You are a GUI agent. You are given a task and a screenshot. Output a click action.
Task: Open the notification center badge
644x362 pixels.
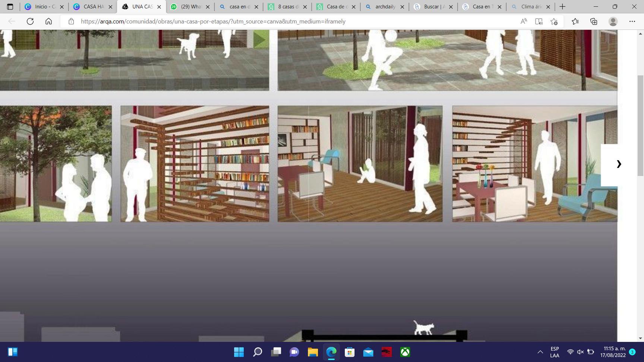pos(632,352)
